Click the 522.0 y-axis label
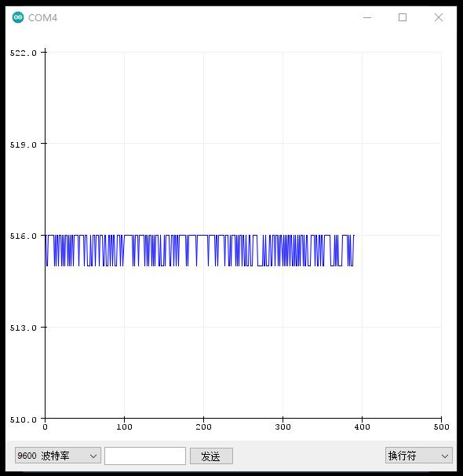The width and height of the screenshot is (463, 476). pos(23,53)
